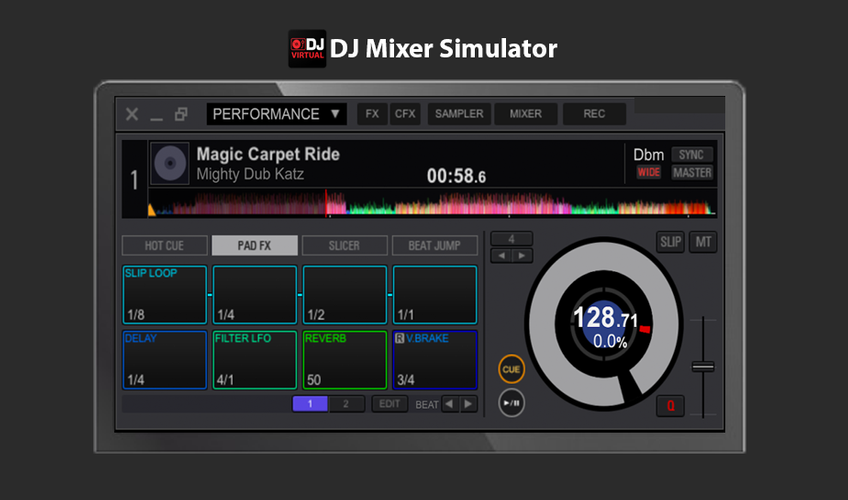Click the tempo slider handle
The width and height of the screenshot is (848, 500).
coord(703,367)
